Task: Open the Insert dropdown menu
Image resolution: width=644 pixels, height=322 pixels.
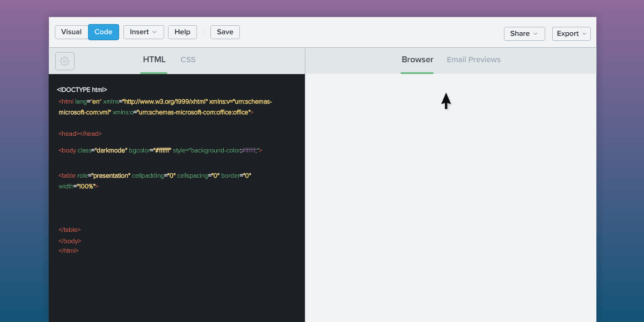Action: coord(143,32)
